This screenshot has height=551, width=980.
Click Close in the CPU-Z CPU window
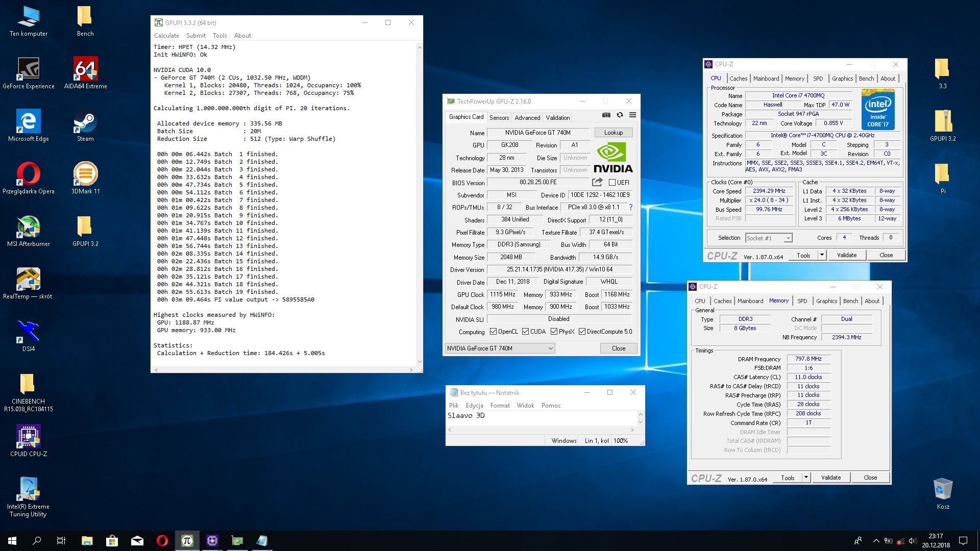886,255
